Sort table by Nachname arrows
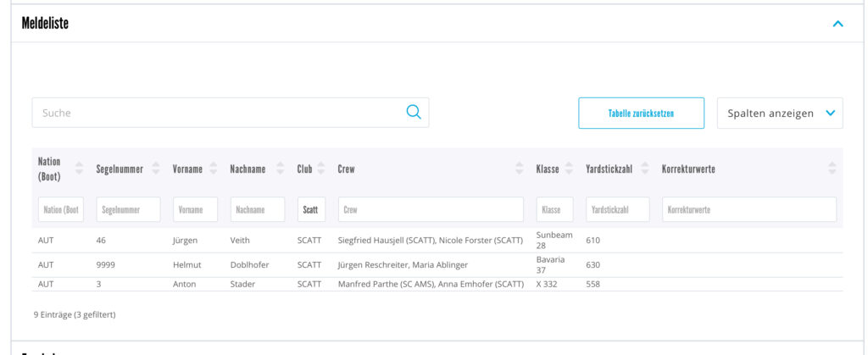The height and width of the screenshot is (355, 868). point(281,168)
